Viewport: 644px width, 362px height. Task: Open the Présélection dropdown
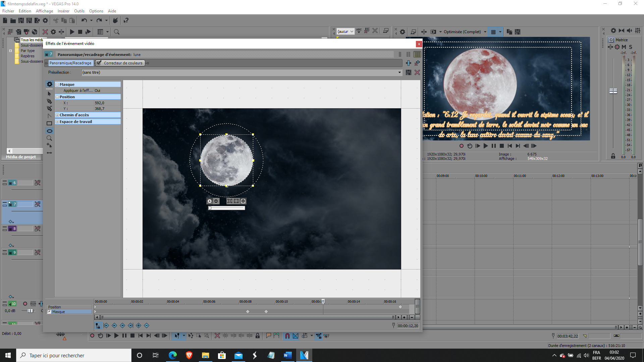pyautogui.click(x=399, y=72)
